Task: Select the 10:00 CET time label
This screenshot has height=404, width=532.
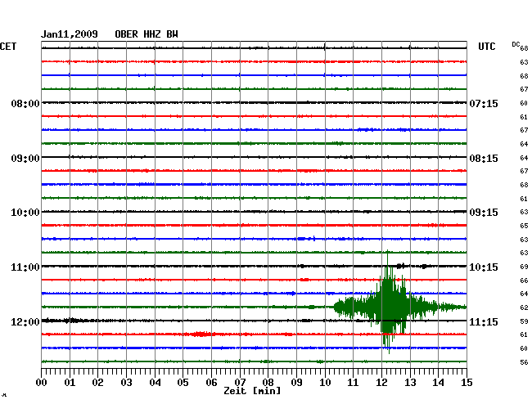Action: [x=25, y=213]
